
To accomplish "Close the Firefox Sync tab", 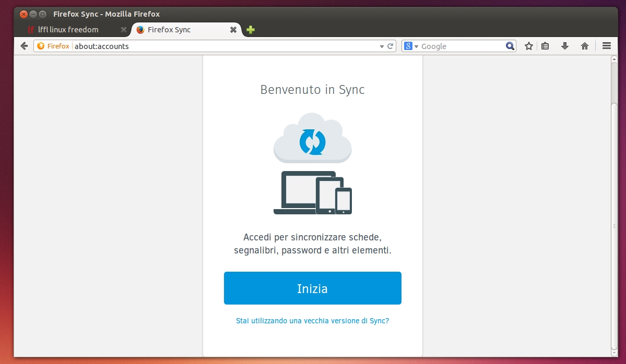I will point(233,30).
